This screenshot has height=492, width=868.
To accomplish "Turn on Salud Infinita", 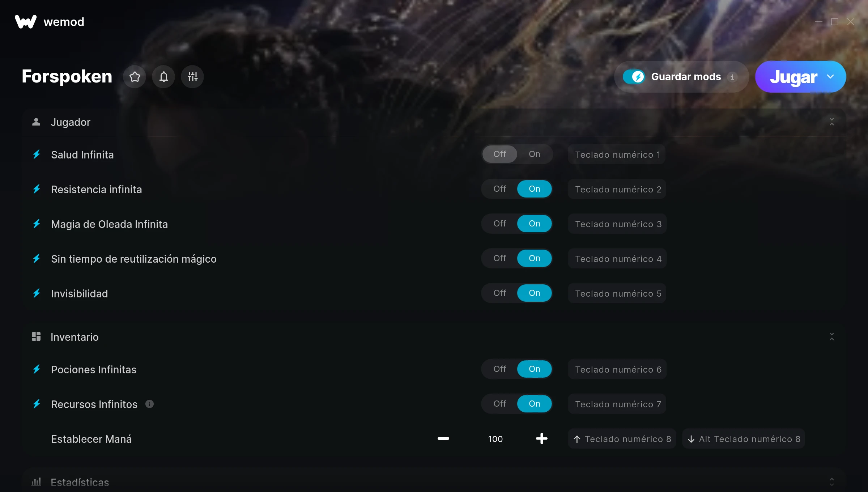I will tap(534, 154).
